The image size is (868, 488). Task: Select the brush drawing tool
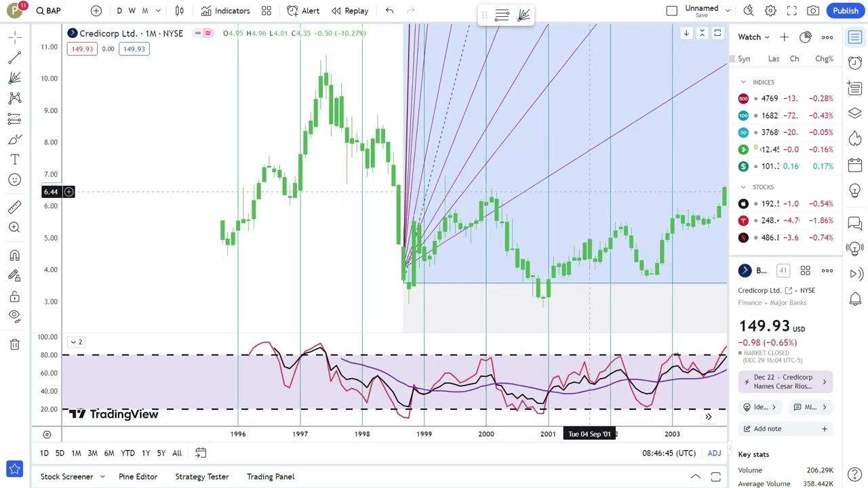tap(14, 139)
